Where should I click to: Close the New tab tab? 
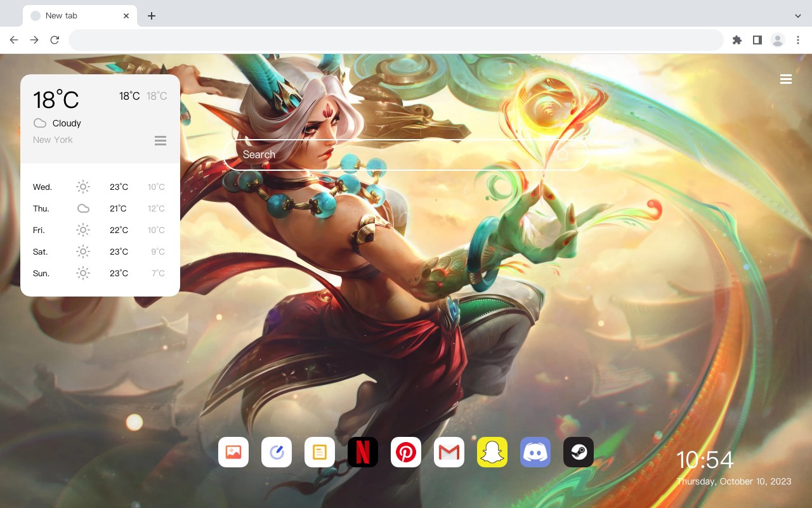[x=127, y=16]
